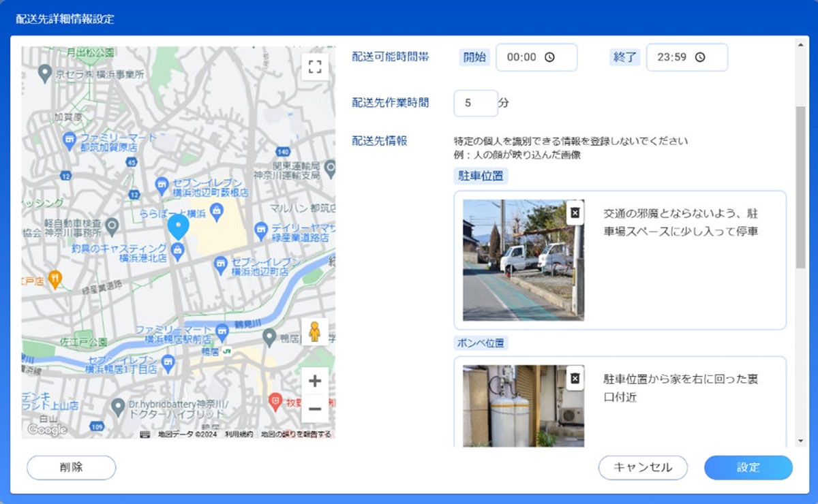
Task: Remove the 駐車位置 parking photo
Action: point(575,213)
